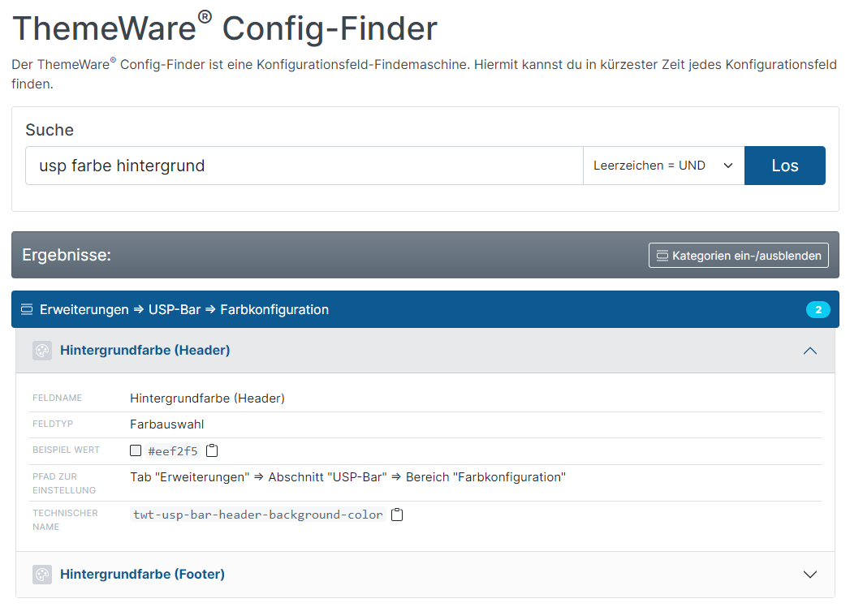850x616 pixels.
Task: Click the 'PFAD ZUR EINSTELLUNG' row label
Action: [64, 483]
